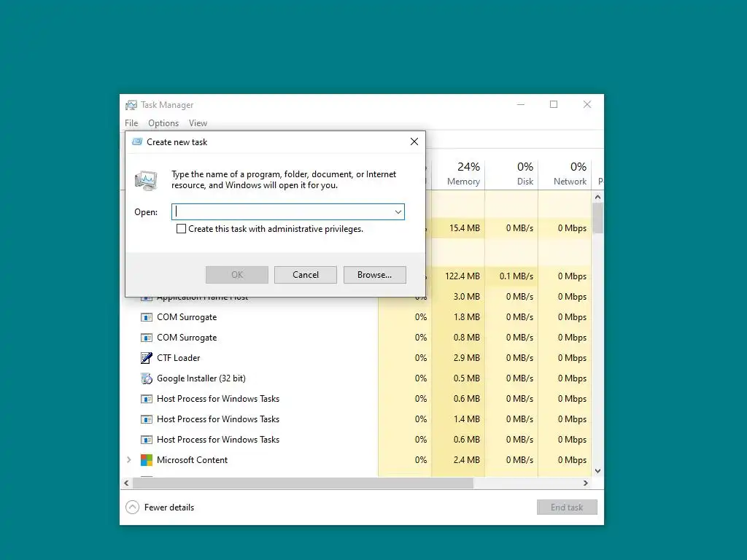Click the Fewer details circle arrow icon
Screen dimensions: 747x560
click(x=133, y=507)
